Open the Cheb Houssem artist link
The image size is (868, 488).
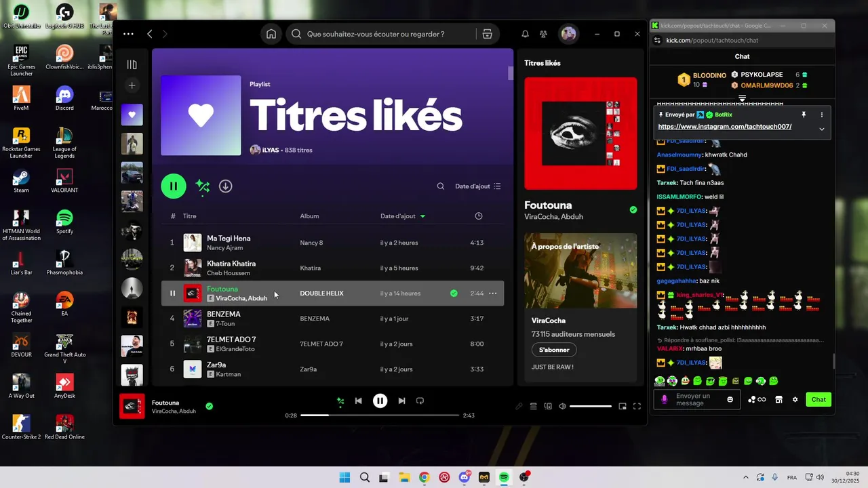point(229,273)
